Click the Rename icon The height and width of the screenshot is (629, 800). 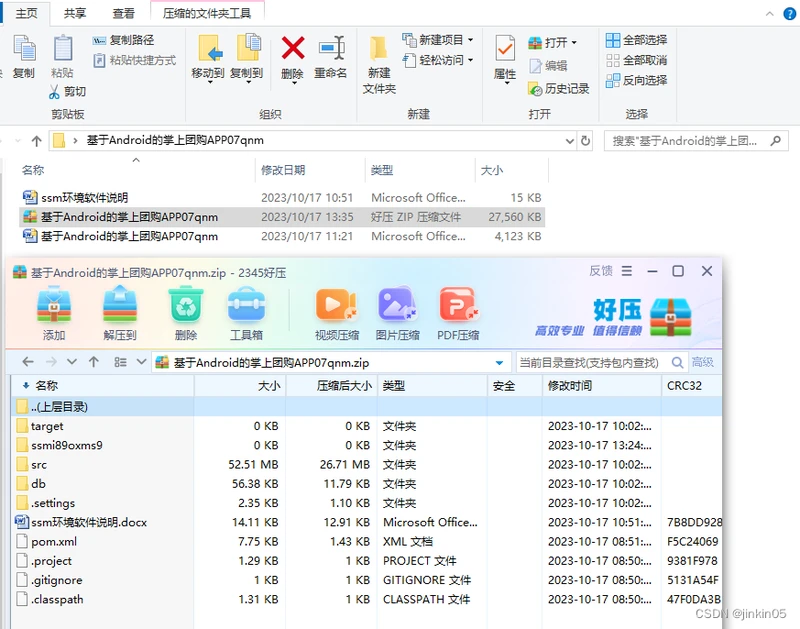(x=332, y=48)
